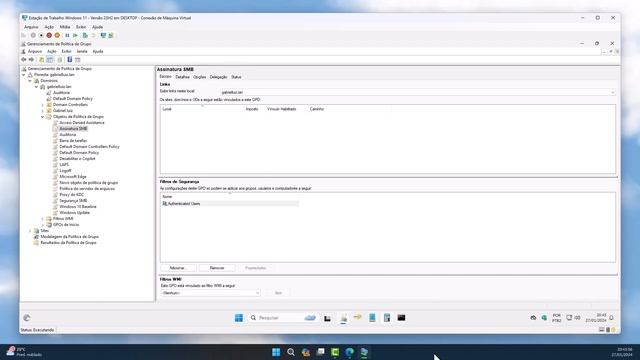The height and width of the screenshot is (360, 640).
Task: Select Default Domain Controllers Policy GPO
Action: 89,147
